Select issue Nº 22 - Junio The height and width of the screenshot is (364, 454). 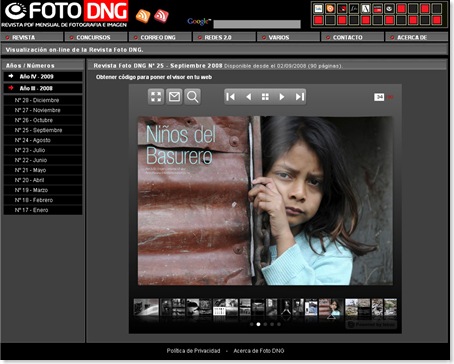click(x=43, y=160)
